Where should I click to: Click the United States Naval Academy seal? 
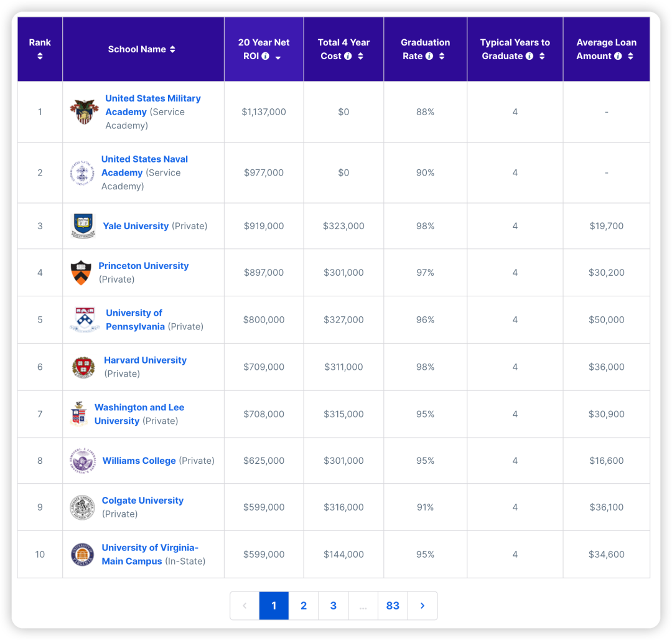pos(82,172)
